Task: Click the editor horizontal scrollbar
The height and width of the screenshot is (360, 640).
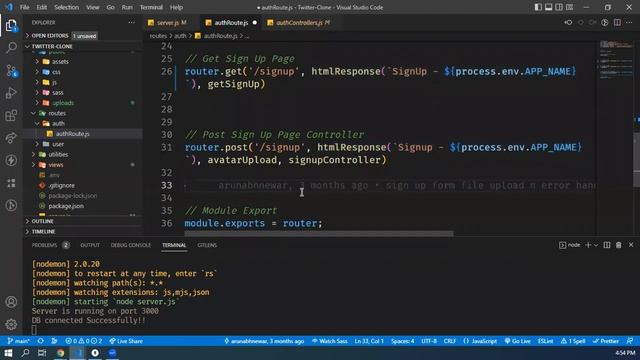Action: click(319, 233)
